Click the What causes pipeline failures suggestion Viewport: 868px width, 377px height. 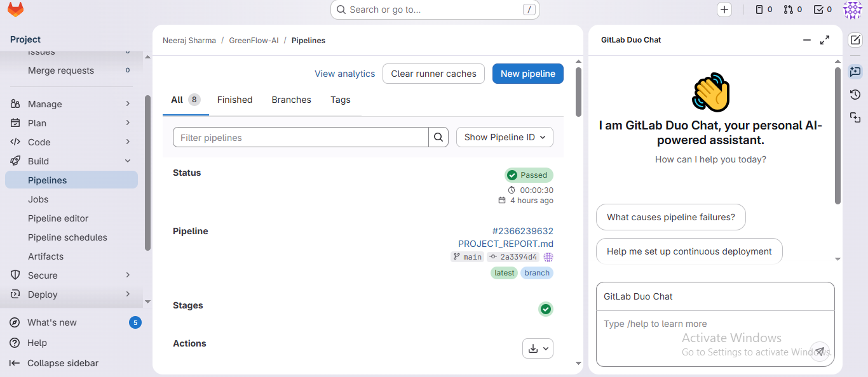coord(671,217)
